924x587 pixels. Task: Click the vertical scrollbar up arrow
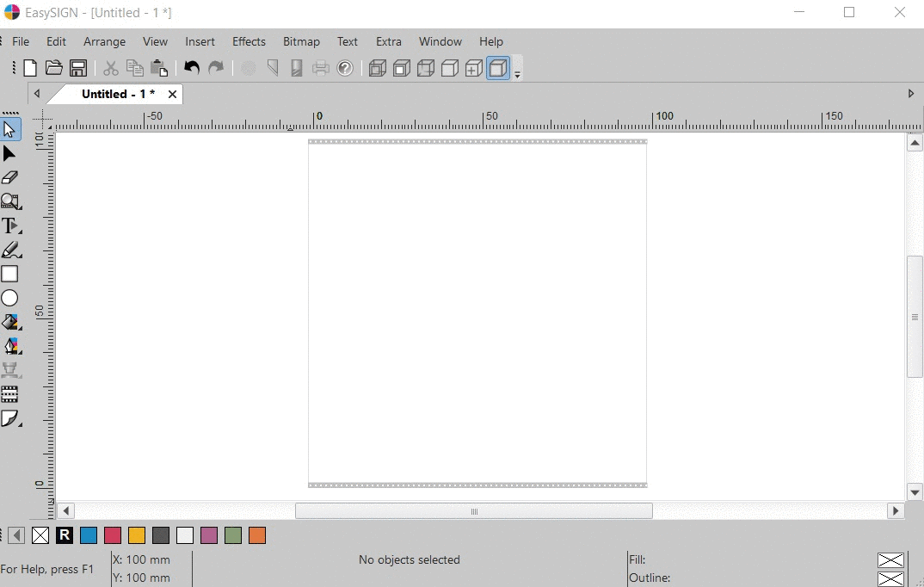(915, 143)
